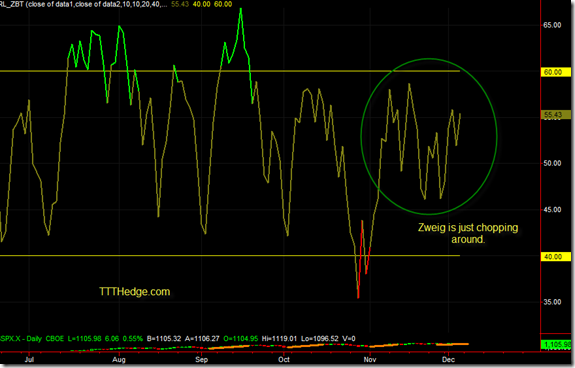
Task: Click the O=1104.95 open value
Action: [x=241, y=339]
